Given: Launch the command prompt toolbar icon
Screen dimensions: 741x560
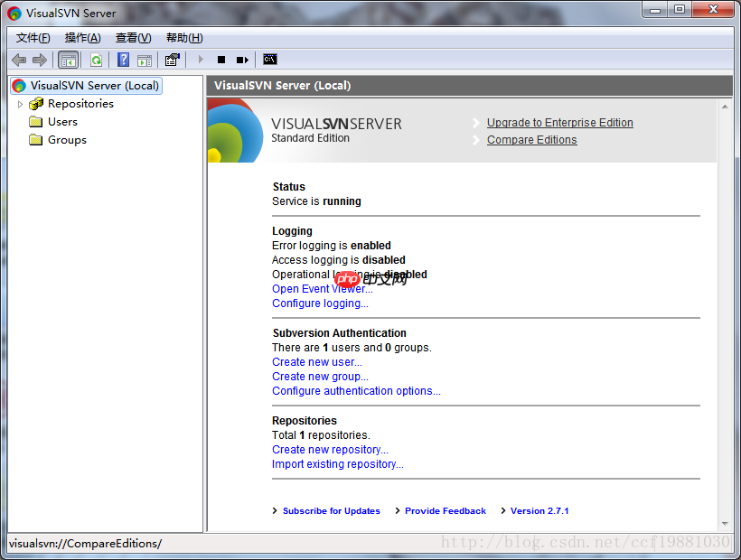Looking at the screenshot, I should coord(270,60).
